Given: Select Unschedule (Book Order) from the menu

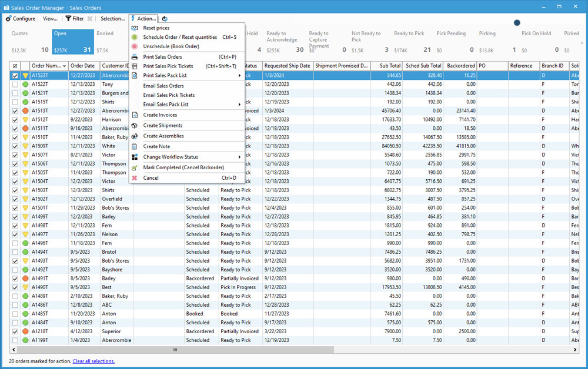Looking at the screenshot, I should (x=171, y=46).
